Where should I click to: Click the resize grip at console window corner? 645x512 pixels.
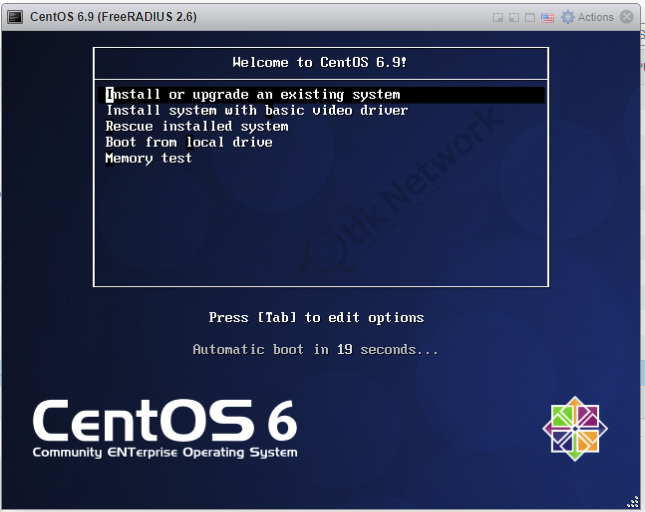(632, 502)
